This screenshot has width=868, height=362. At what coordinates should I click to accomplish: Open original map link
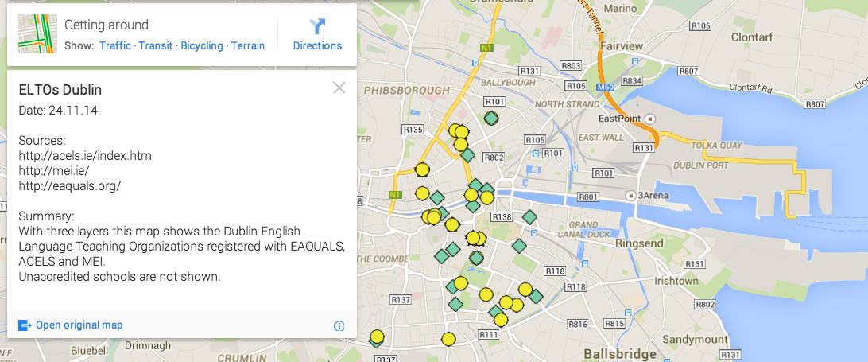[x=79, y=325]
